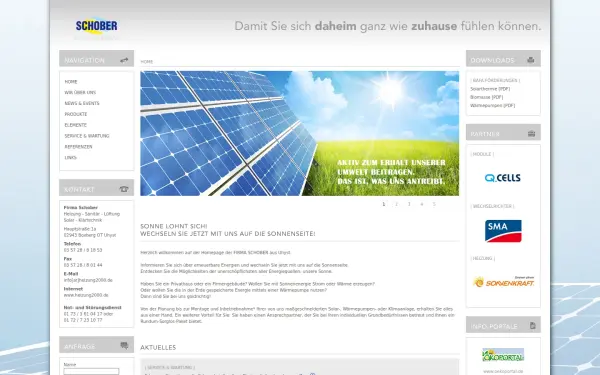Open Wir über uns page

pyautogui.click(x=80, y=93)
